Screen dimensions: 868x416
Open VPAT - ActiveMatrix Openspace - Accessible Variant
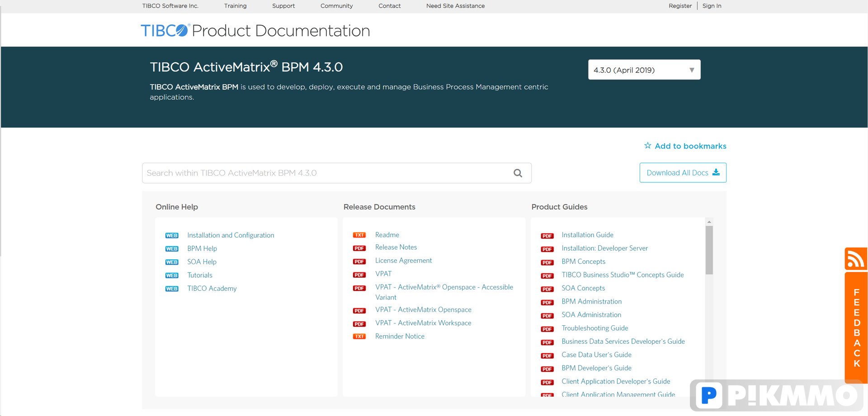[x=444, y=292]
